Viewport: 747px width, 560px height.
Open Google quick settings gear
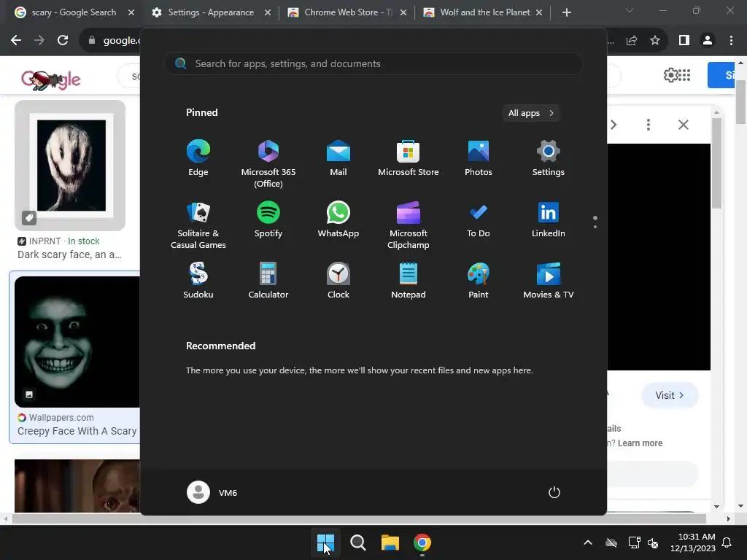pos(671,75)
